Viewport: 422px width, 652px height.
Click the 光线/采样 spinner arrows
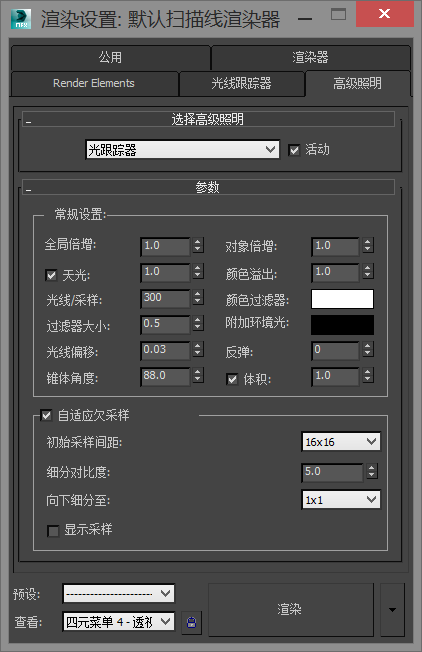point(198,297)
